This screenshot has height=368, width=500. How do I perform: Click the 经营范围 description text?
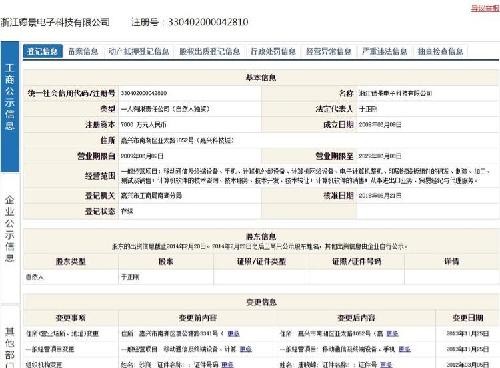pyautogui.click(x=305, y=176)
